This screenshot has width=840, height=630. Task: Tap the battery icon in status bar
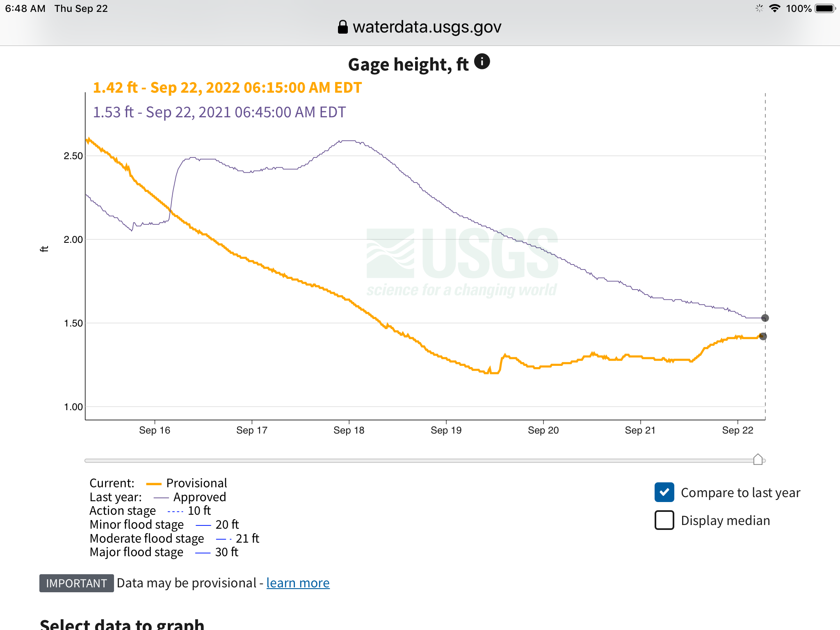click(x=825, y=8)
